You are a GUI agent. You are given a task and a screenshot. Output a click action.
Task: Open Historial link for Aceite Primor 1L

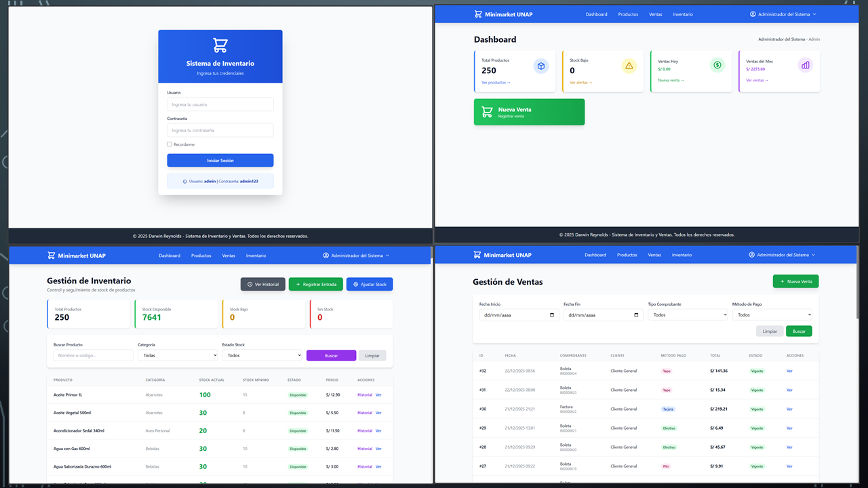coord(365,394)
